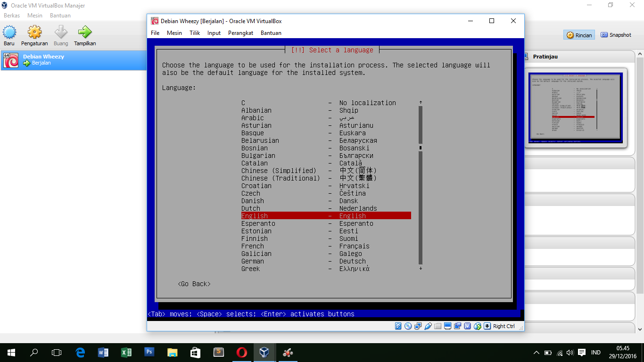
Task: Click the CPU virtualization chip icon in status bar
Action: pyautogui.click(x=467, y=326)
